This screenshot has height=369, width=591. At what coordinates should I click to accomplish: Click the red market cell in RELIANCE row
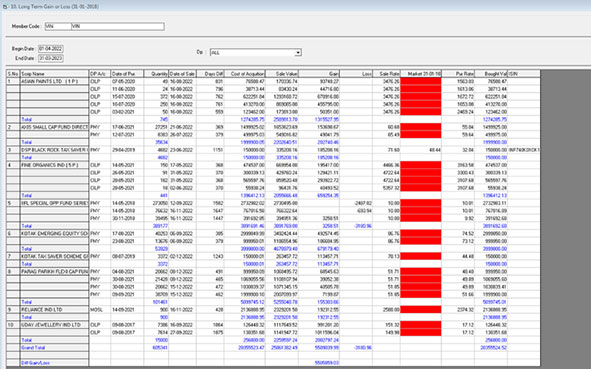[x=421, y=309]
